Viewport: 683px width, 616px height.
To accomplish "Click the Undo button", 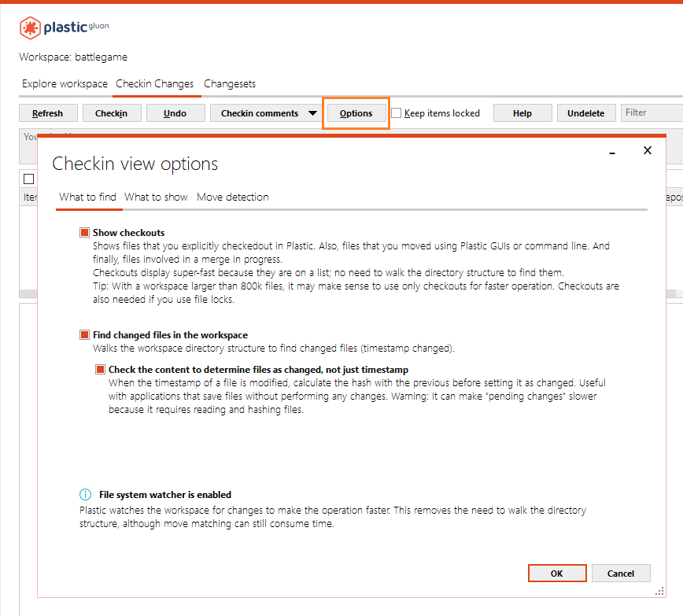I will pos(175,113).
